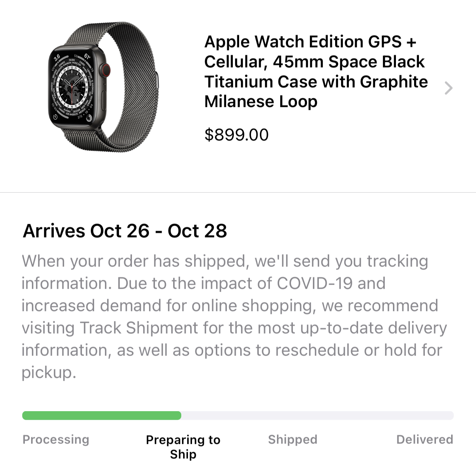The width and height of the screenshot is (476, 462).
Task: Open the Apple Watch Edition product title
Action: (x=316, y=71)
